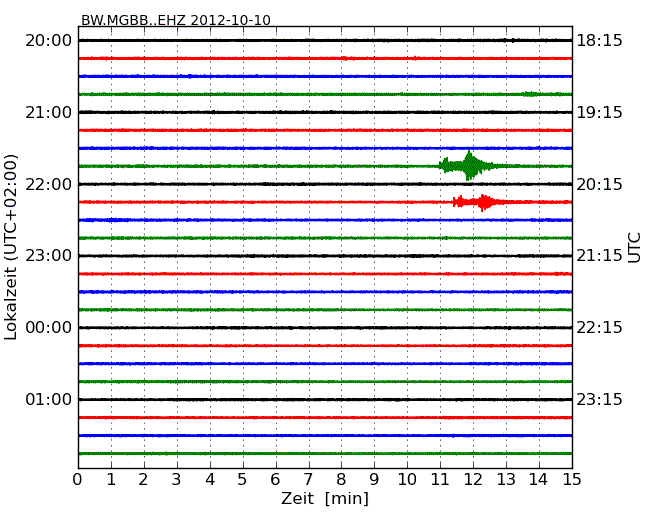The height and width of the screenshot is (520, 650).
Task: Click the 21:15 UTC tick label
Action: (x=599, y=255)
